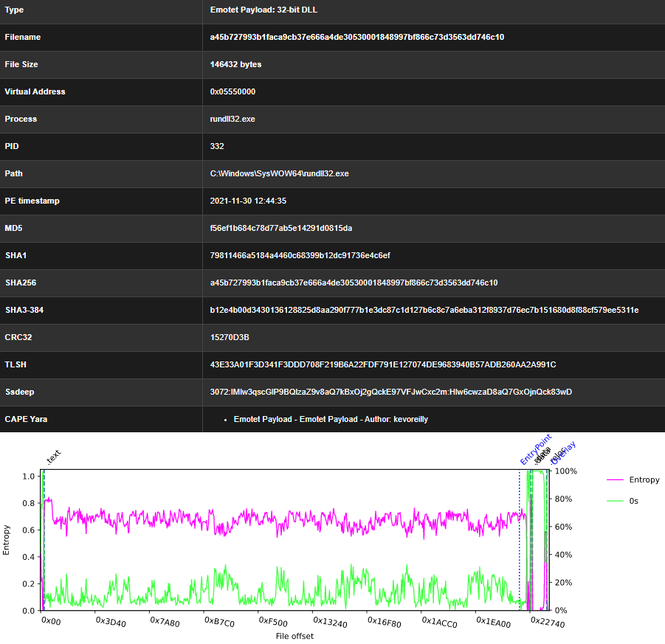
Task: Click the magenta Entropy legend color line
Action: [x=615, y=479]
